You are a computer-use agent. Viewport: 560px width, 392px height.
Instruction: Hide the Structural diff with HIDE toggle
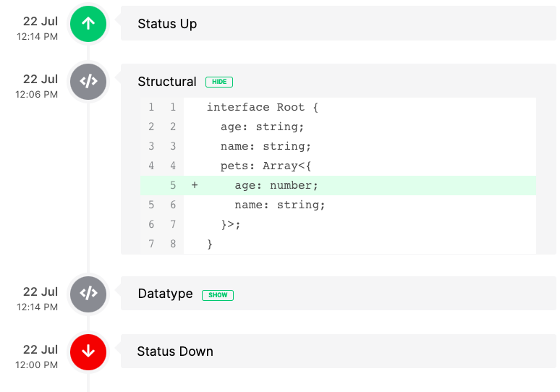(x=219, y=82)
